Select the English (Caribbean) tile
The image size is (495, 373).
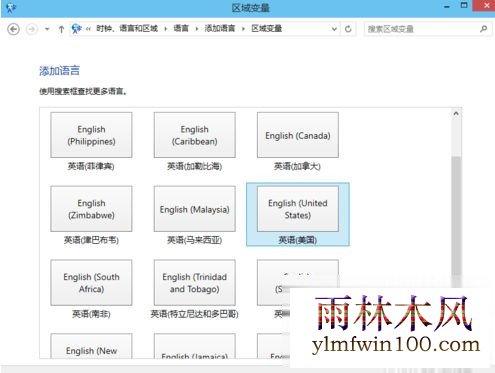point(195,135)
